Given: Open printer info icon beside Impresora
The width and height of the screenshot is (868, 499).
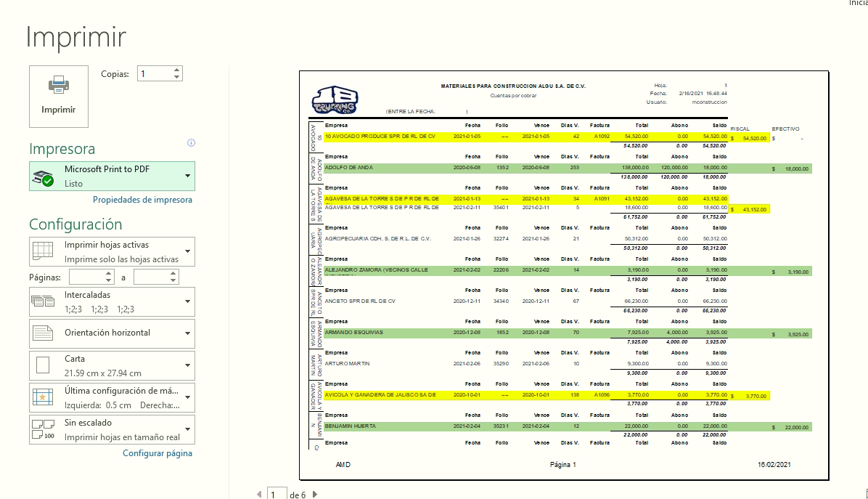Looking at the screenshot, I should click(191, 143).
